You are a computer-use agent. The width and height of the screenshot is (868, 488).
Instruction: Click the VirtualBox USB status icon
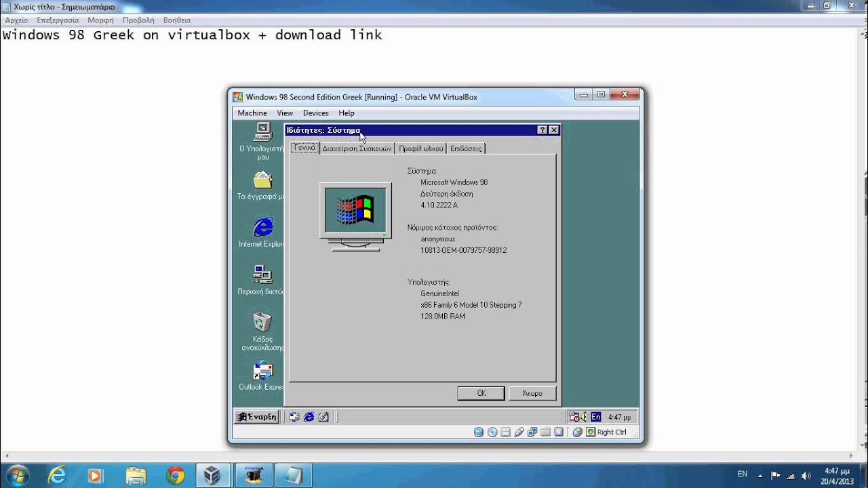point(519,432)
